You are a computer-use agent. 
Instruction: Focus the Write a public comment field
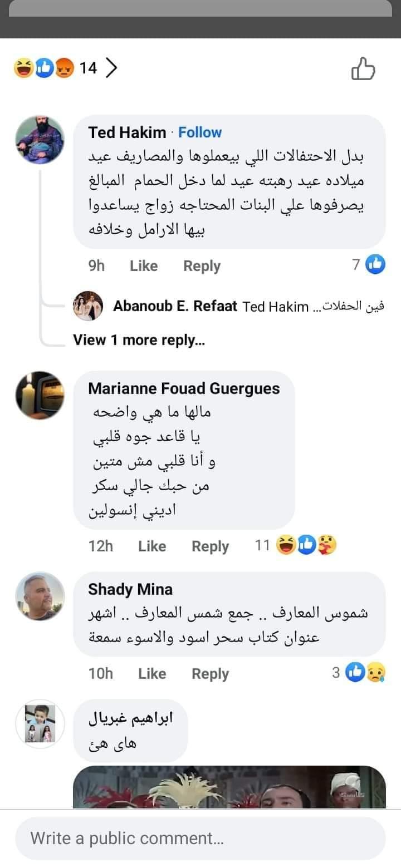click(x=200, y=838)
